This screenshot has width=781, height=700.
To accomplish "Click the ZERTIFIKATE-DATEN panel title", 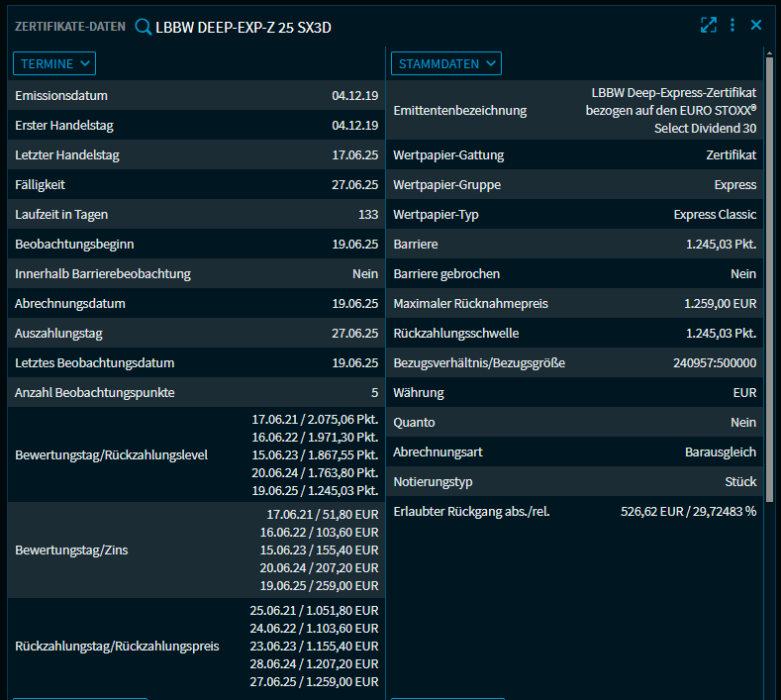I will 70,27.
